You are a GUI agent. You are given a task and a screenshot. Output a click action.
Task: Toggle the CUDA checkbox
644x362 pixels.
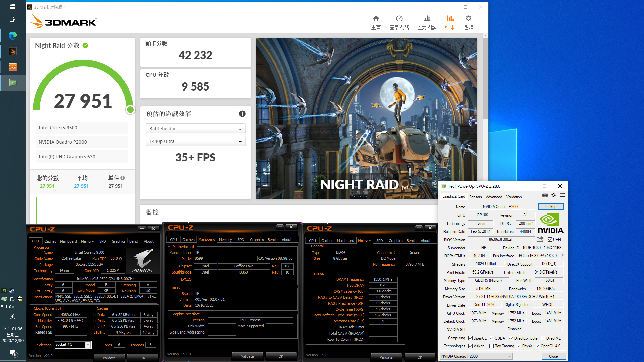(x=492, y=338)
